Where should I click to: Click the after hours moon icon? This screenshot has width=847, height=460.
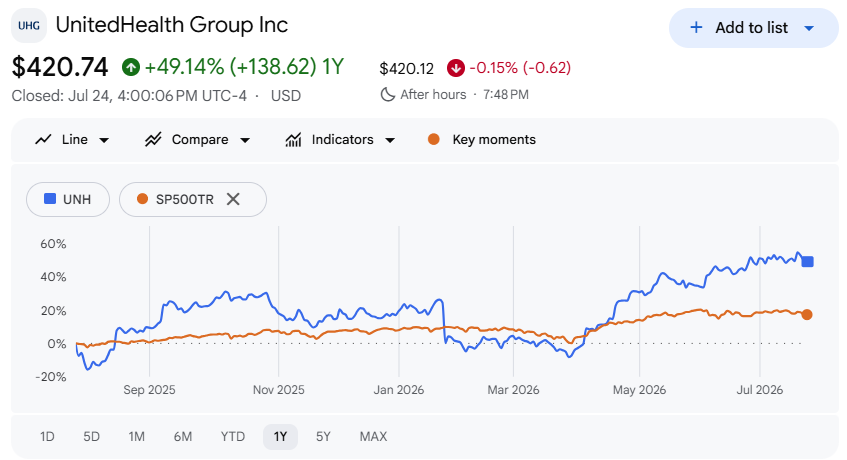coord(387,94)
